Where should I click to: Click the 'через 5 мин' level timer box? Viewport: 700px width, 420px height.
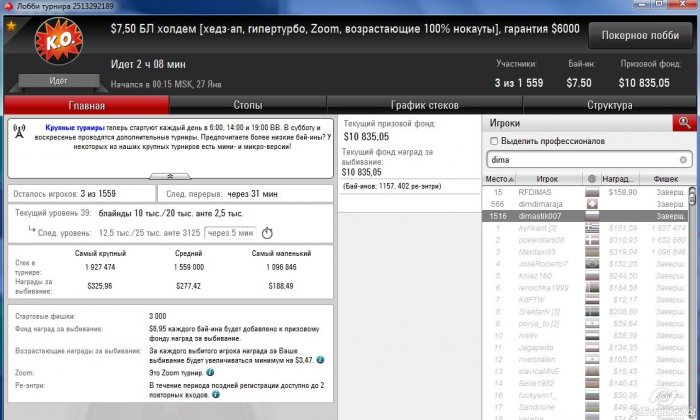230,233
